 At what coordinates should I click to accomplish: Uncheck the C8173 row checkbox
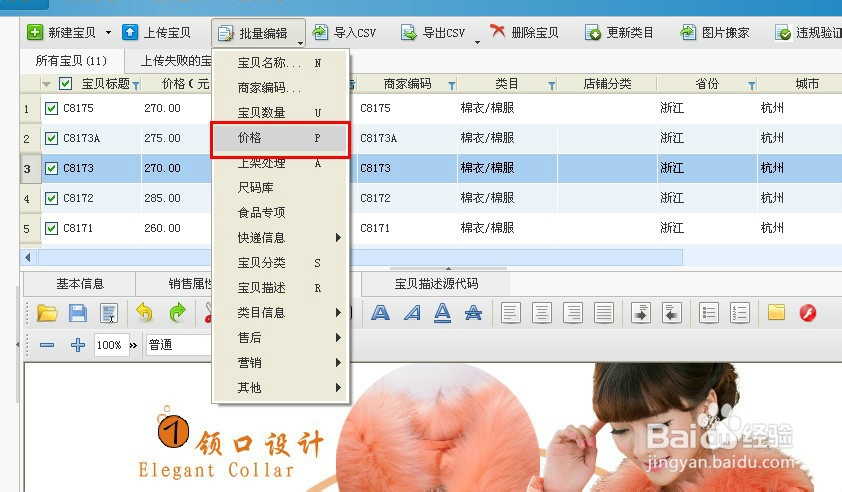[51, 168]
